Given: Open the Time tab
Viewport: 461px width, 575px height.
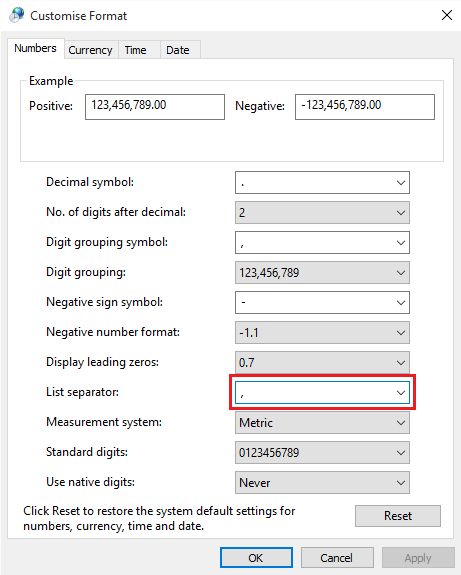Looking at the screenshot, I should coord(135,50).
